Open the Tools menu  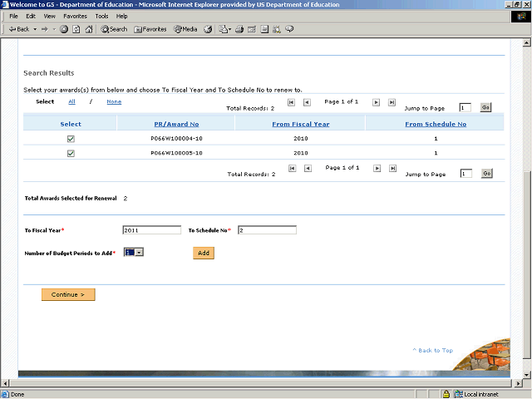101,16
